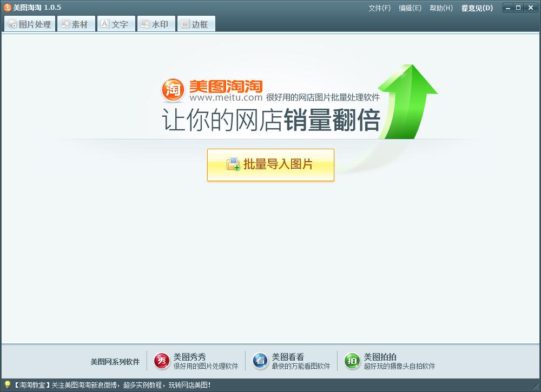Image resolution: width=541 pixels, height=392 pixels.
Task: Click 提意见 to send feedback
Action: (476, 8)
